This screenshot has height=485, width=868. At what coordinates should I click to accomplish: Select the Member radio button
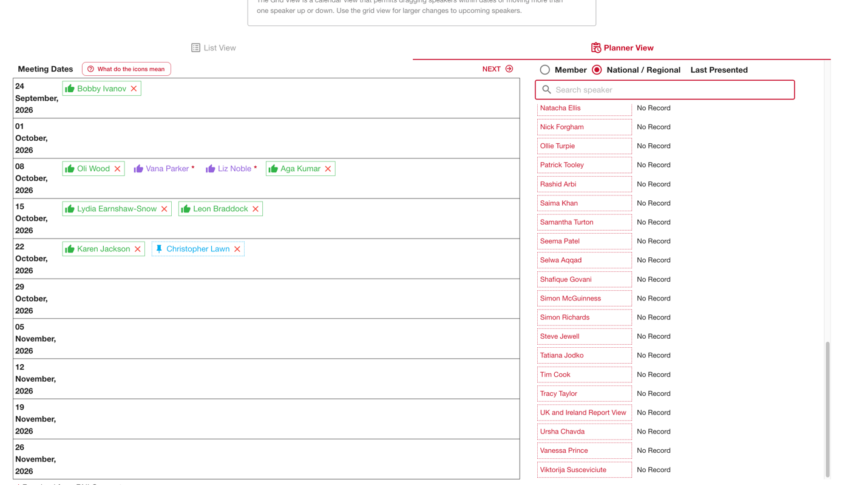[x=544, y=70]
